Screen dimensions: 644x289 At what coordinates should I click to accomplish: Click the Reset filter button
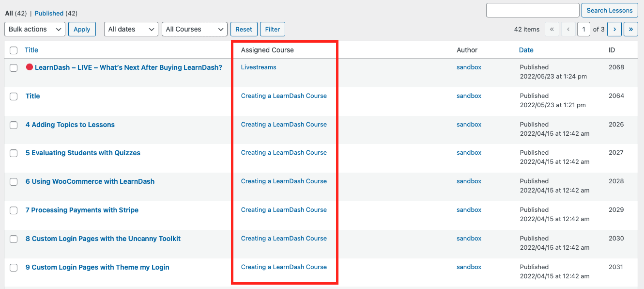(x=244, y=29)
